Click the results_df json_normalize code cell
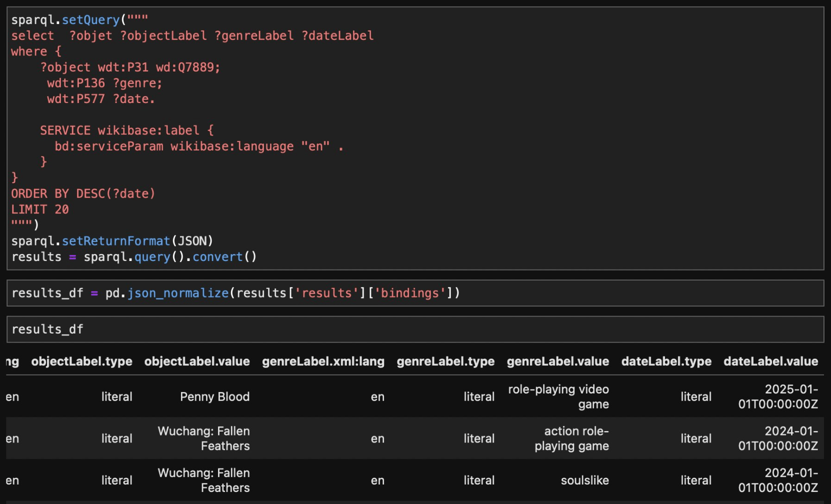 point(415,293)
